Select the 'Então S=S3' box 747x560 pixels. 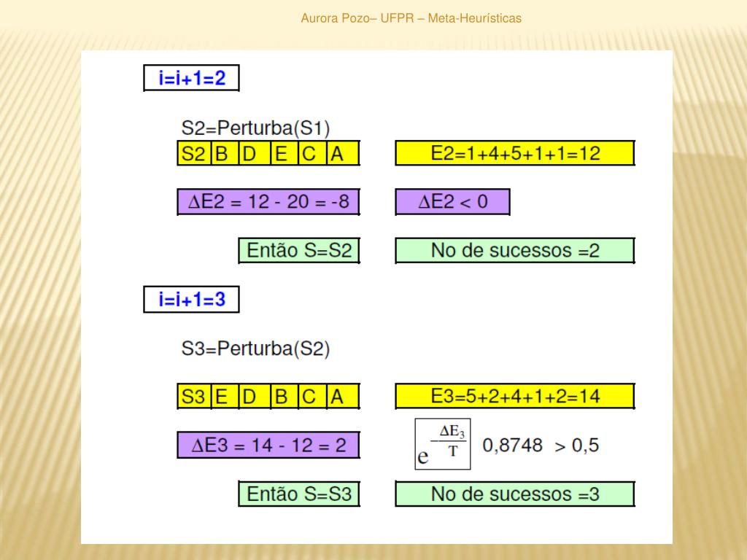pos(299,494)
